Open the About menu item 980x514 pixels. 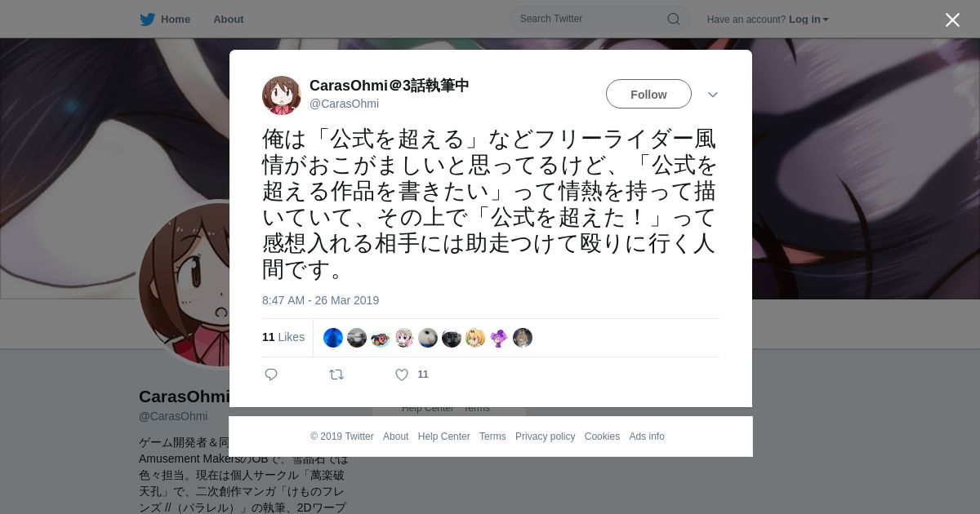[x=229, y=20]
